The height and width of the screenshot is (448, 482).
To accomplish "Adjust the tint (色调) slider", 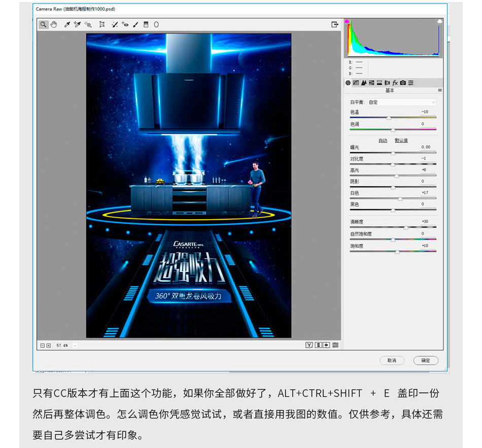I will click(x=393, y=130).
